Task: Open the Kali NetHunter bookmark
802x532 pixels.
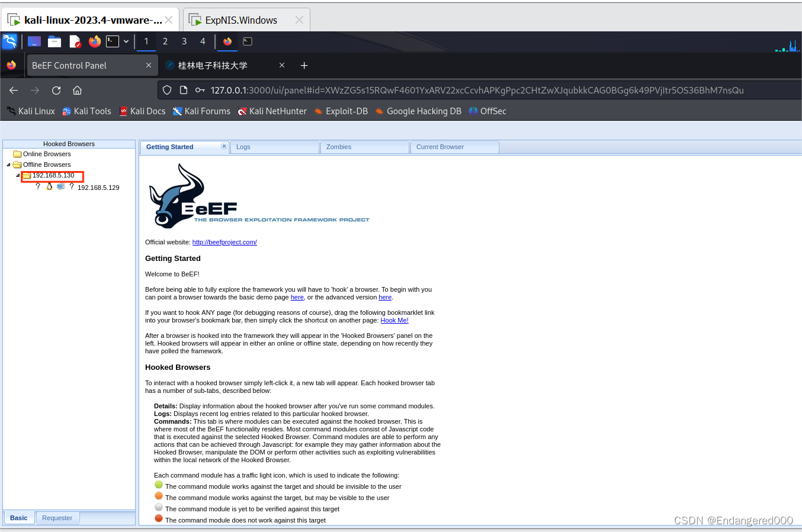Action: pyautogui.click(x=272, y=111)
